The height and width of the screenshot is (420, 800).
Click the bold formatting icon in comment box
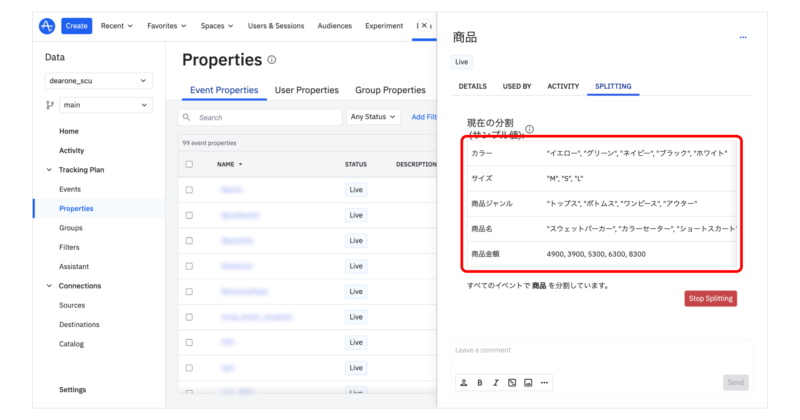tap(480, 382)
